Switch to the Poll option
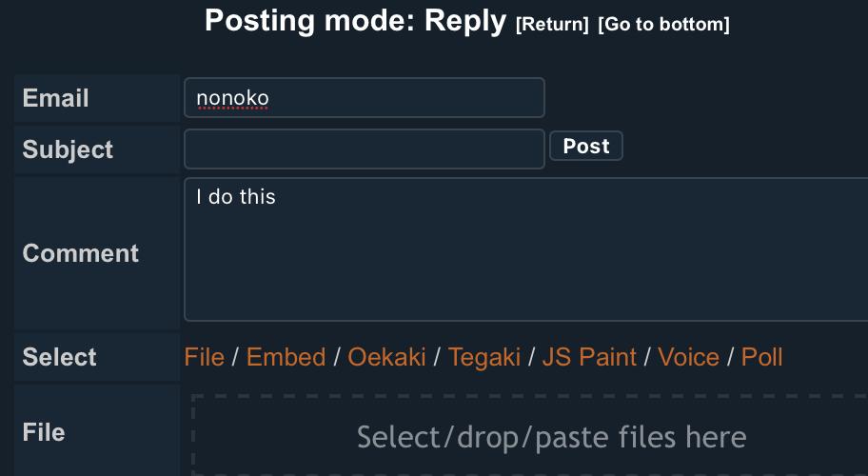 (761, 357)
